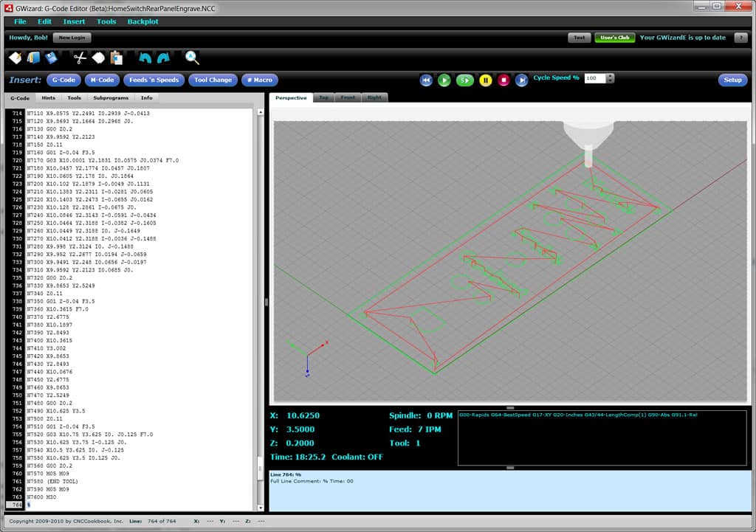Viewport: 756px width, 532px height.
Task: Paste G-code from clipboard
Action: pyautogui.click(x=115, y=58)
